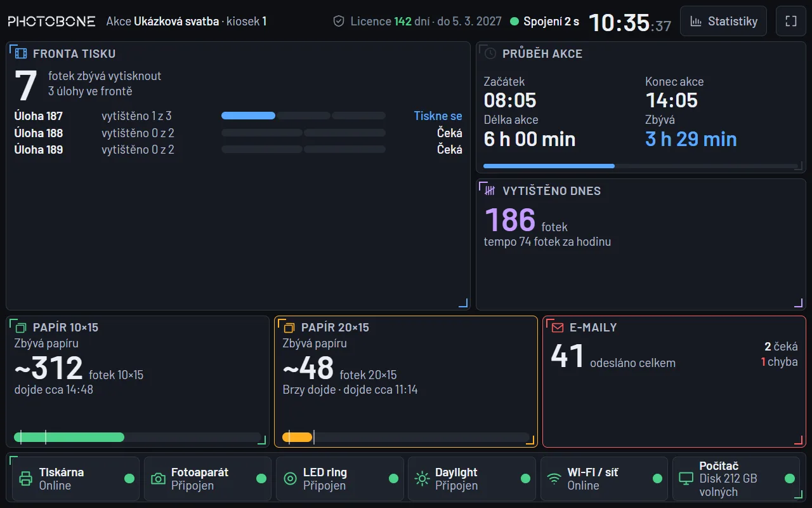Click the Tiskárna green status dot

point(129,479)
